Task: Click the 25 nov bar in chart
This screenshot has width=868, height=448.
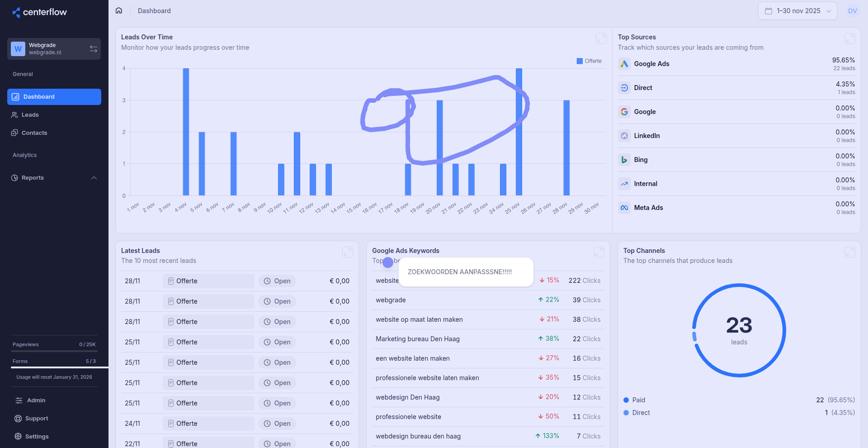Action: pos(519,131)
